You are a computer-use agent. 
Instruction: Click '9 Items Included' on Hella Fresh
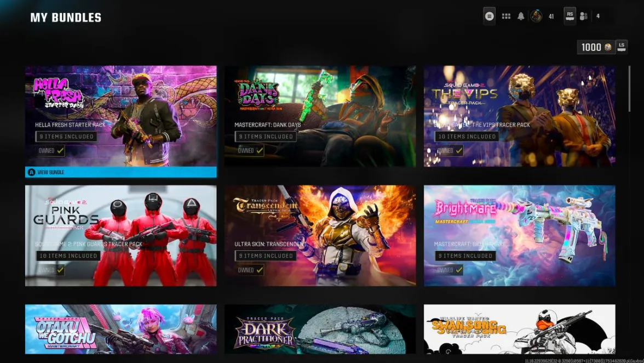(67, 137)
